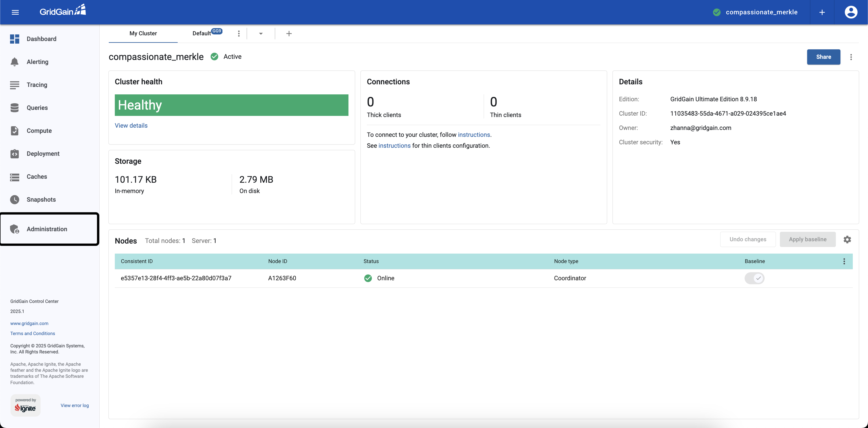Screen dimensions: 868x428
Task: Click the Online status icon
Action: pos(368,278)
